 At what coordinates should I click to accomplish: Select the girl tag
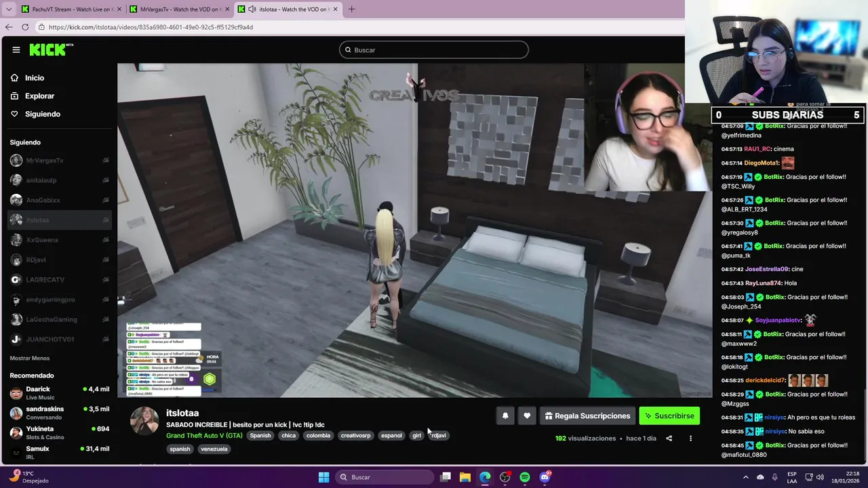(417, 436)
